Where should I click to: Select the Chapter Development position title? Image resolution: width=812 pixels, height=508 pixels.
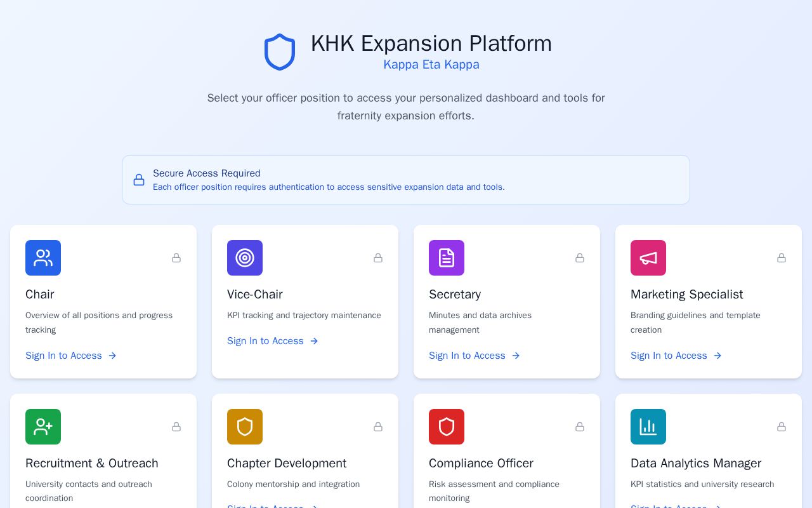click(287, 463)
